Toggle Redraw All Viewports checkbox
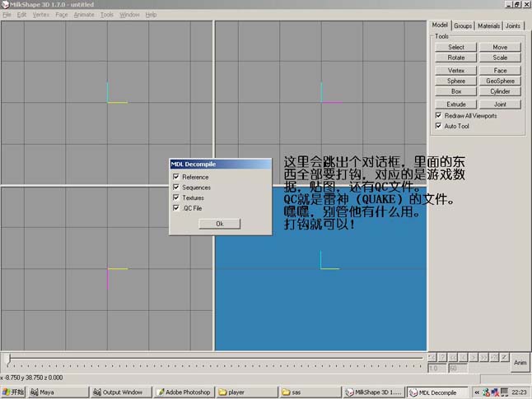Viewport: 532px width, 399px height. tap(438, 115)
